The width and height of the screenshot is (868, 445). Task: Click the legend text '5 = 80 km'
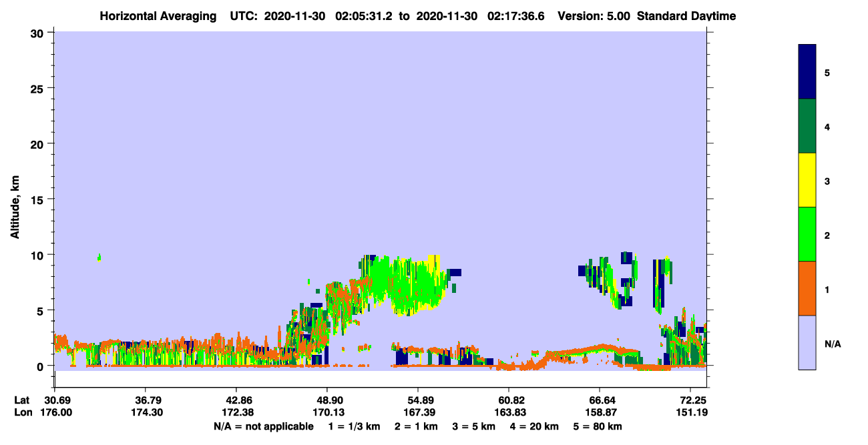click(598, 426)
